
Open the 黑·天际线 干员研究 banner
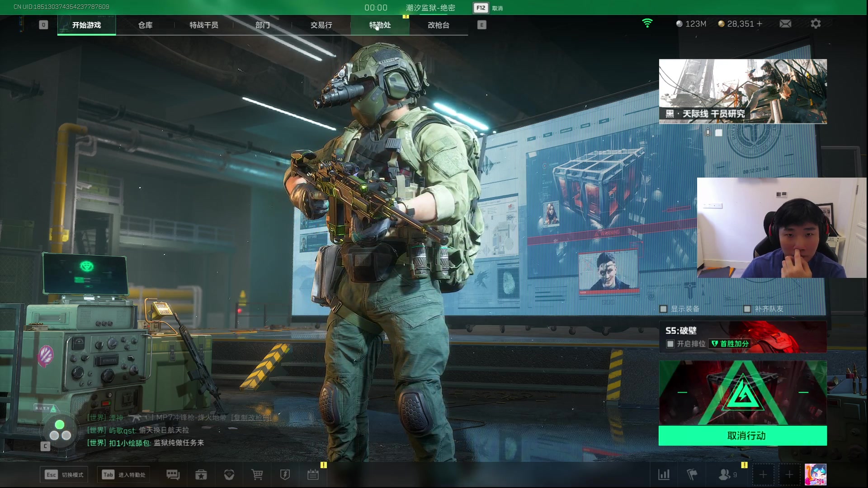tap(743, 91)
